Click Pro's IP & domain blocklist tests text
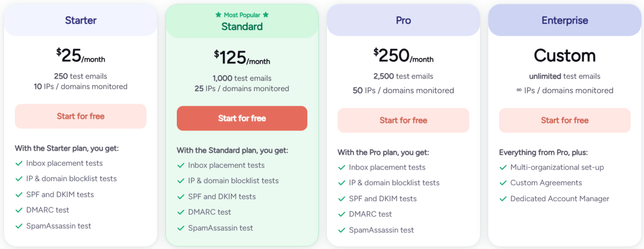This screenshot has width=644, height=249. (x=394, y=183)
